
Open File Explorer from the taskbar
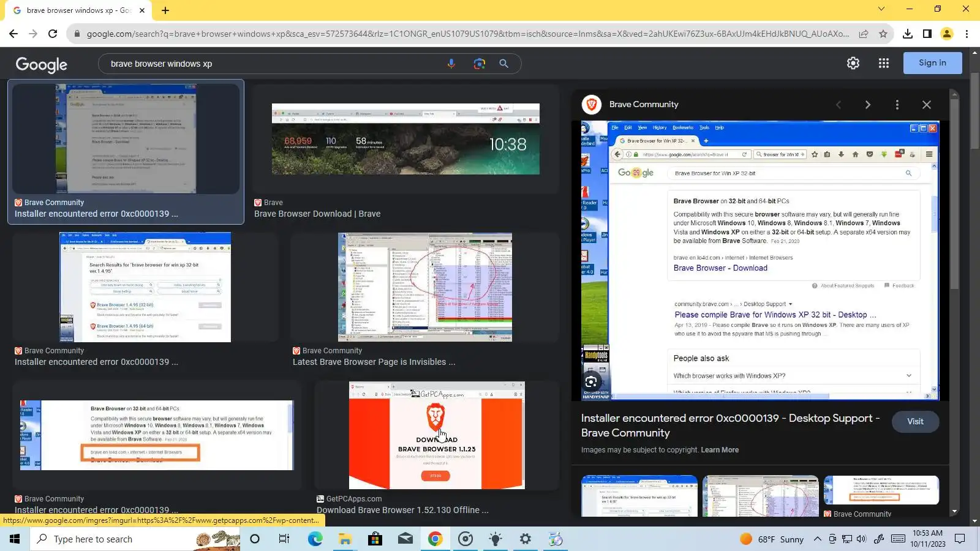point(345,539)
